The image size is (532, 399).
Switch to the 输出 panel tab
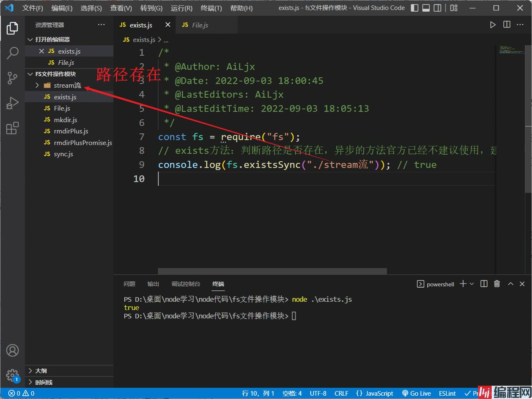point(153,284)
